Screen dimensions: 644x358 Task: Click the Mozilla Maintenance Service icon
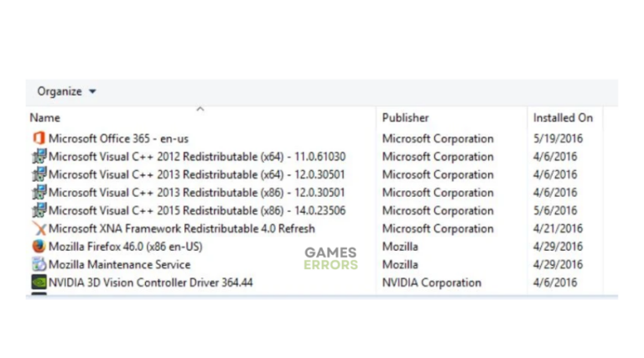pos(39,265)
